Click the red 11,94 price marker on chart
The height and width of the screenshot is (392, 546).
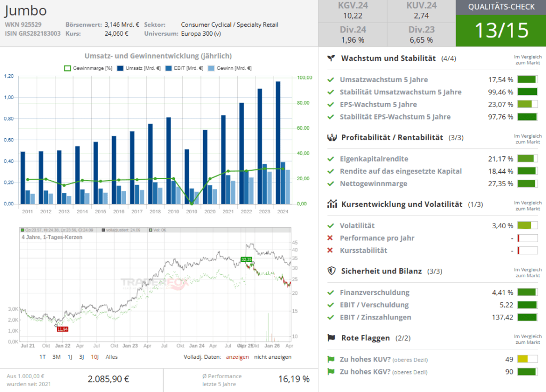click(62, 329)
